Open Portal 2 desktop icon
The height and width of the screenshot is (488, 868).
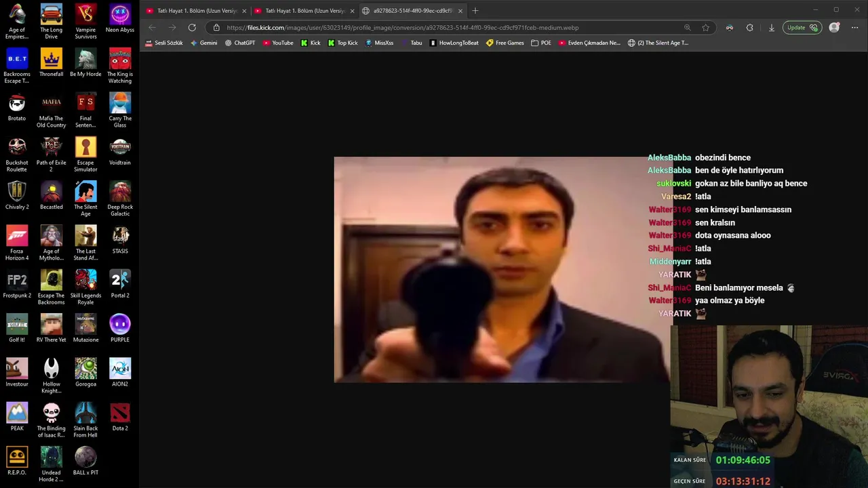(120, 285)
